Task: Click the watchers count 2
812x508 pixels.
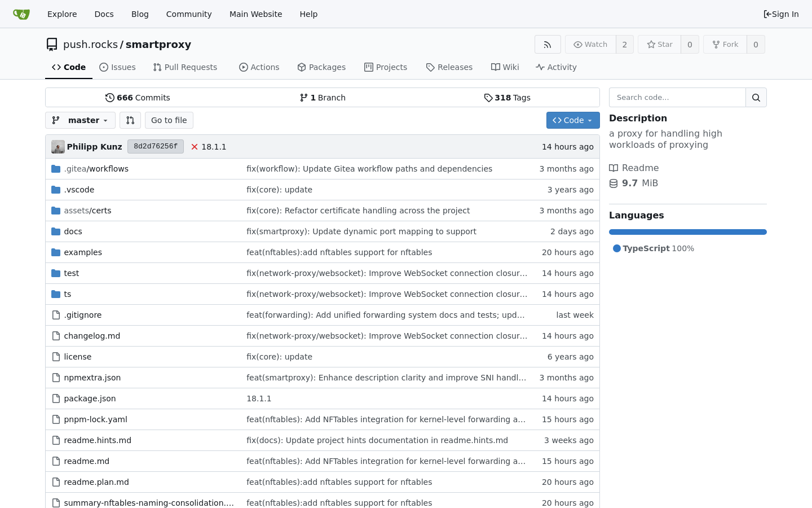Action: click(625, 45)
